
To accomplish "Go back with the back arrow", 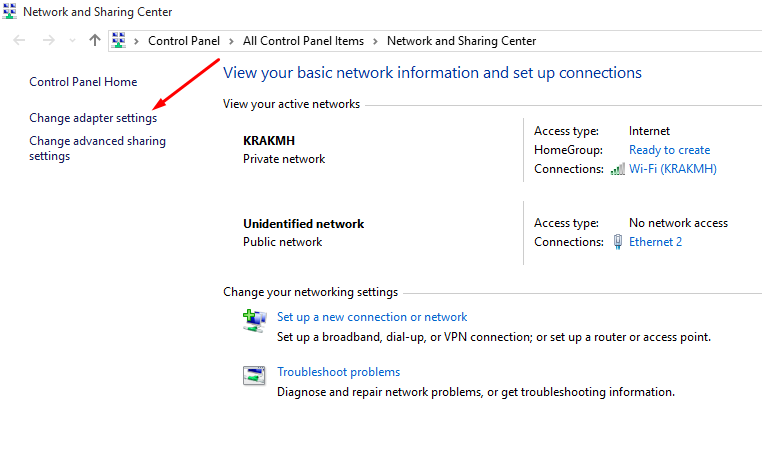I will 19,40.
